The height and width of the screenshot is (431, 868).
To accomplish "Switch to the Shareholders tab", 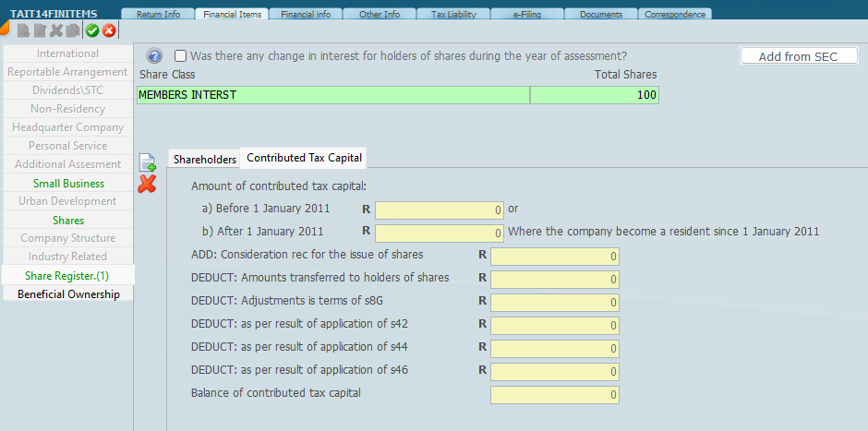I will [x=204, y=159].
